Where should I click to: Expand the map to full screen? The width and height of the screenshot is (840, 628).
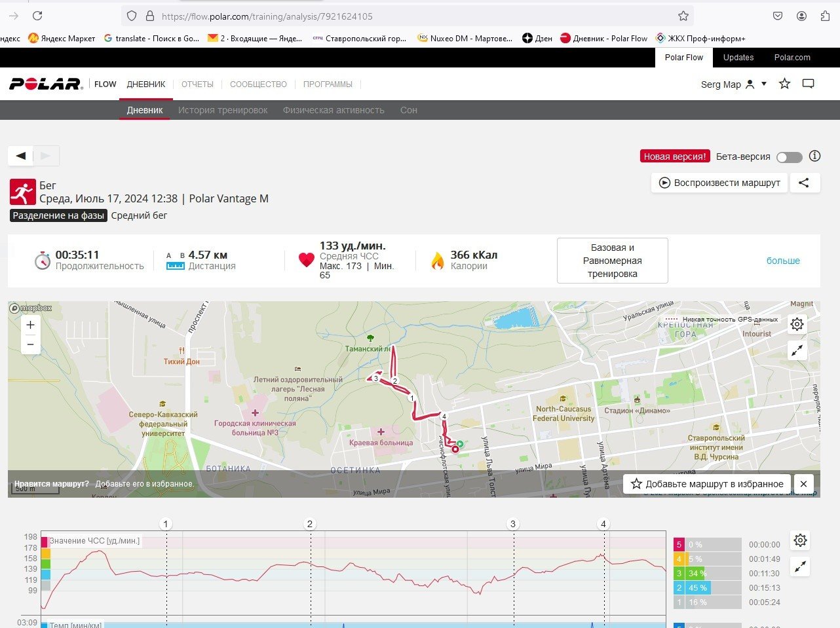click(x=797, y=351)
